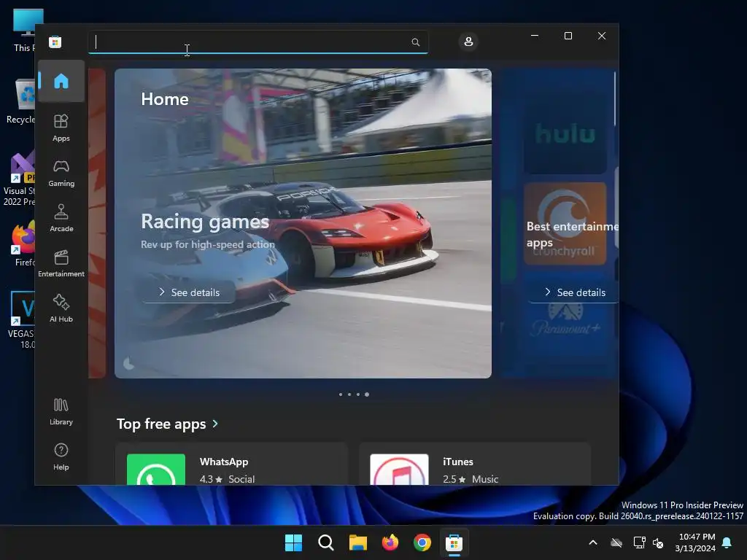The image size is (747, 560).
Task: See details for Best entertainment apps
Action: click(x=574, y=292)
